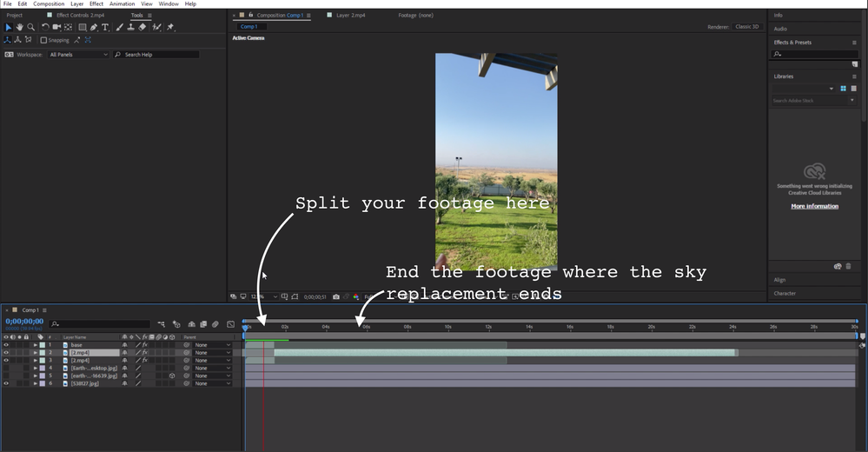This screenshot has height=452, width=868.
Task: Open the Align panel
Action: pos(779,280)
